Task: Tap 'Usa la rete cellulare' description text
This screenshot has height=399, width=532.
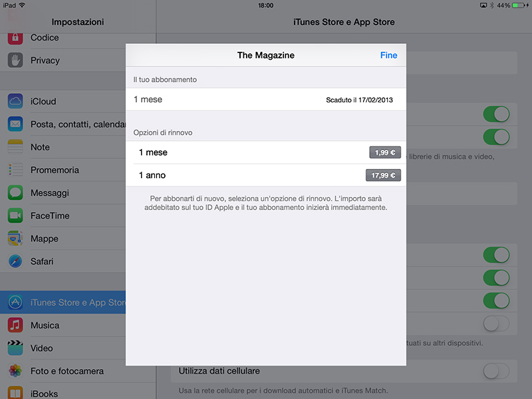Action: 283,390
